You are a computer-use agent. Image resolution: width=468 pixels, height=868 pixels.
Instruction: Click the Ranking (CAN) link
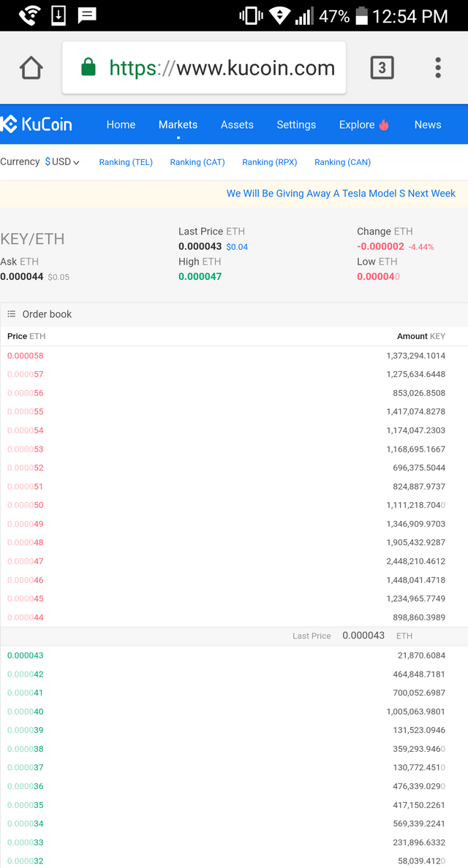(342, 162)
